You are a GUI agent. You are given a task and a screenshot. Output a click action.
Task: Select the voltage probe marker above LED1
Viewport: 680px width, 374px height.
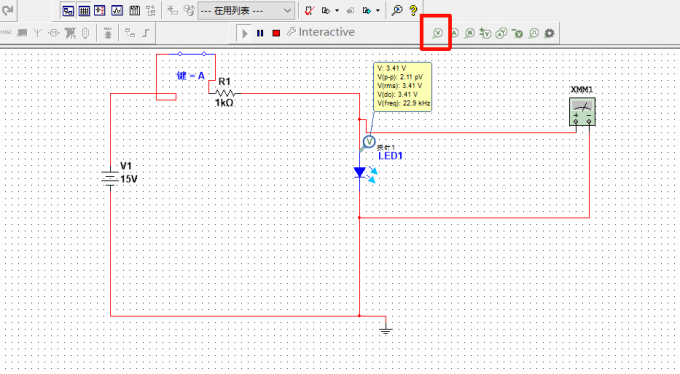pos(369,142)
